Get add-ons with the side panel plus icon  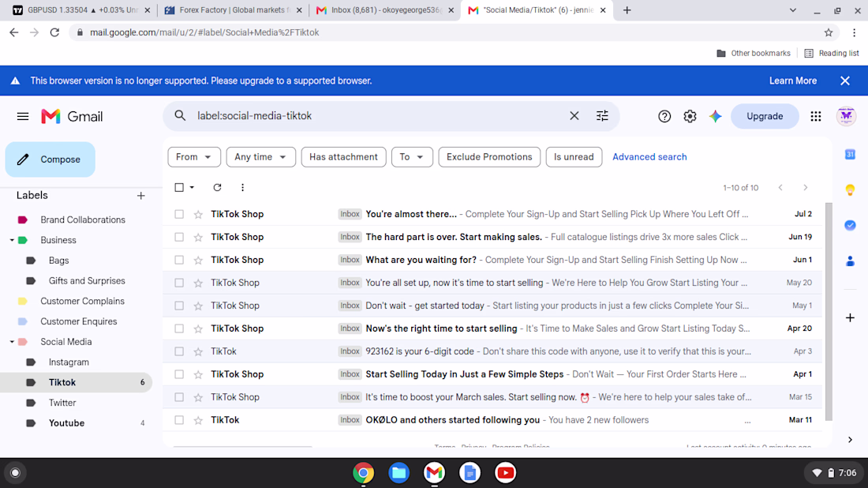[x=851, y=317]
